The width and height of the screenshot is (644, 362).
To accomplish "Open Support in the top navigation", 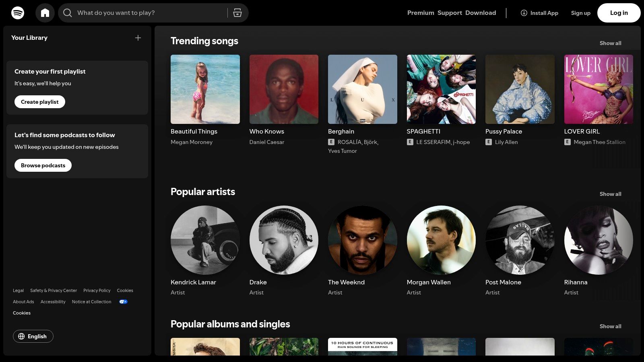I will (x=450, y=12).
